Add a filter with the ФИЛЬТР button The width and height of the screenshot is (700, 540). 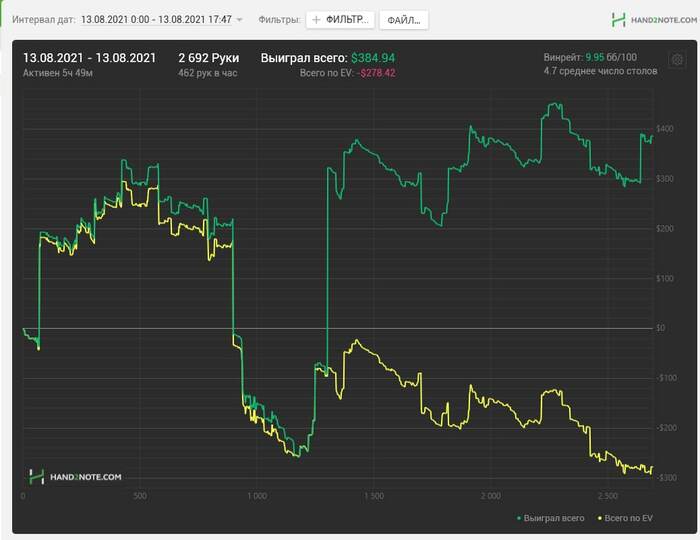340,20
